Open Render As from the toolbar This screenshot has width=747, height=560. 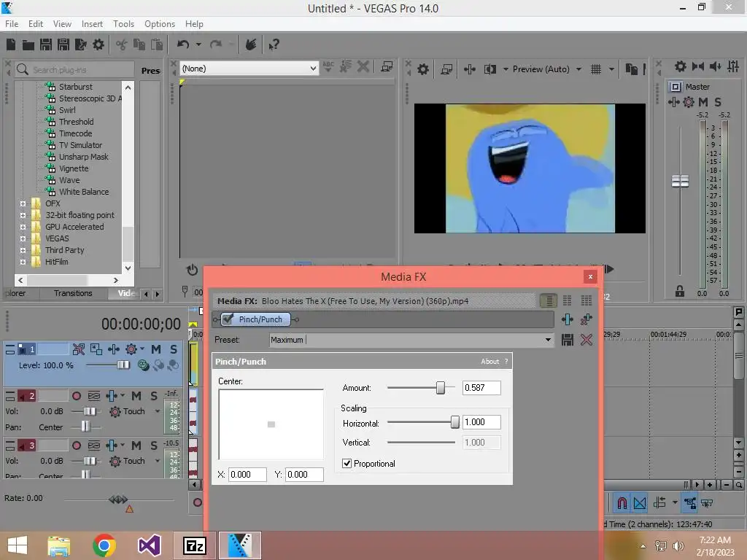pyautogui.click(x=80, y=44)
